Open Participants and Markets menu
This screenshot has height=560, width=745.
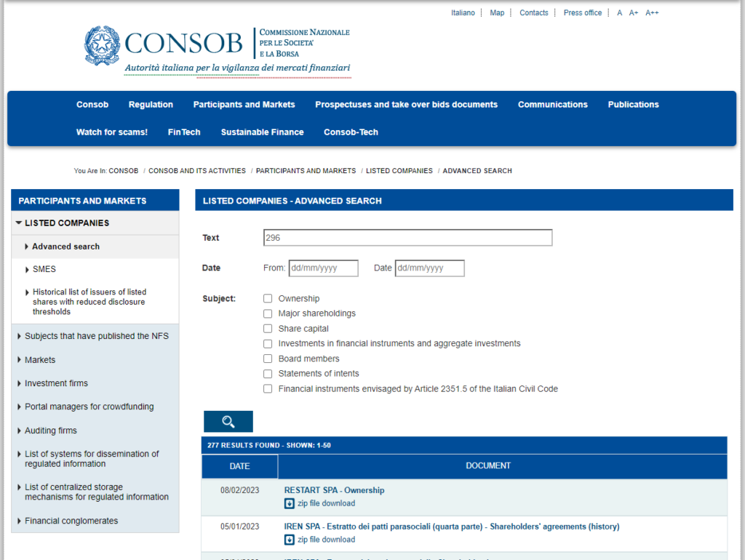point(244,105)
